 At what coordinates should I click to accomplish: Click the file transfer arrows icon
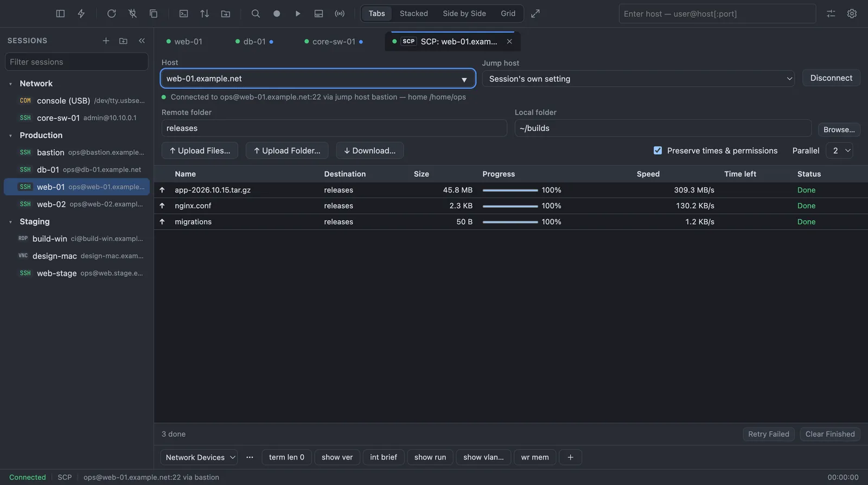205,14
